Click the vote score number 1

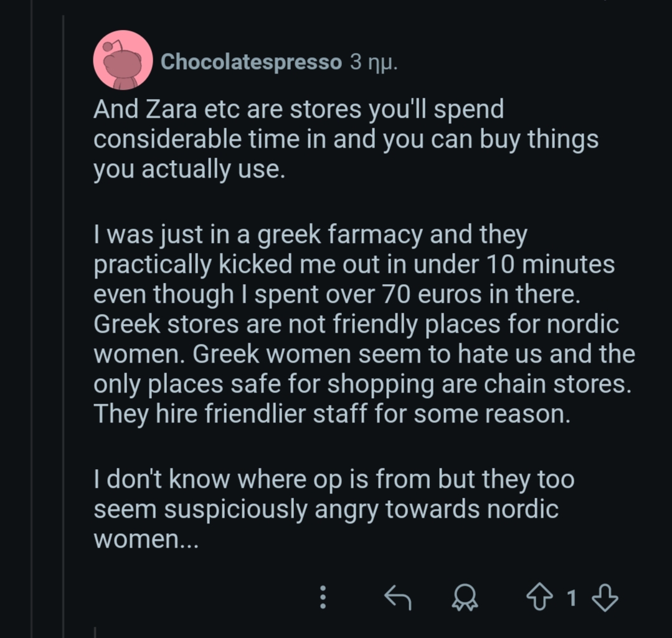tap(571, 599)
